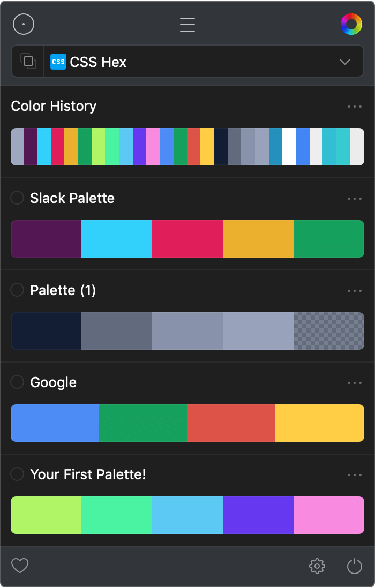Screen dimensions: 375x588
Task: Open Slack Palette more options menu
Action: coord(354,199)
